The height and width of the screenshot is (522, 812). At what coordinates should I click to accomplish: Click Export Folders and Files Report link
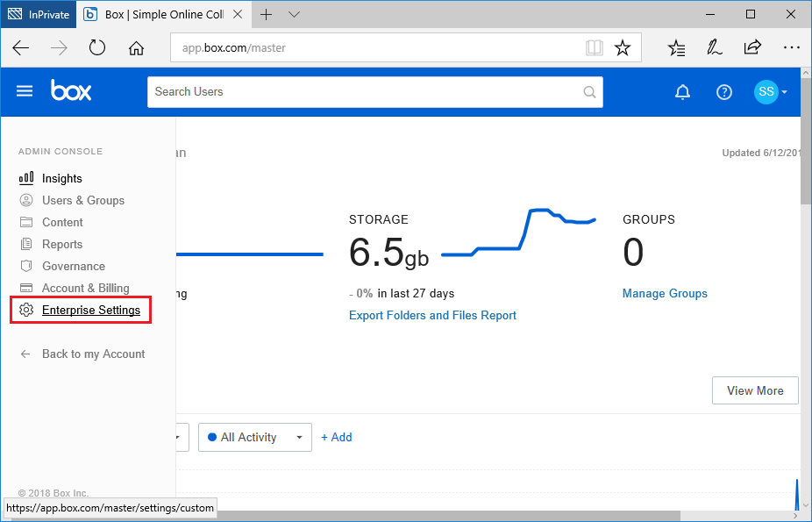pos(432,315)
